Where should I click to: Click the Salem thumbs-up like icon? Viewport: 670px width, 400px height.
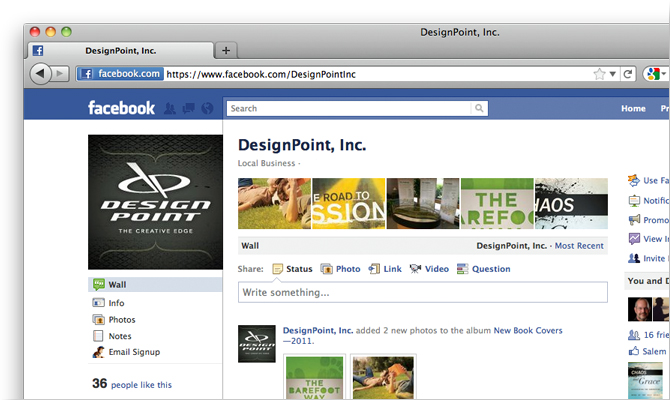pos(634,351)
